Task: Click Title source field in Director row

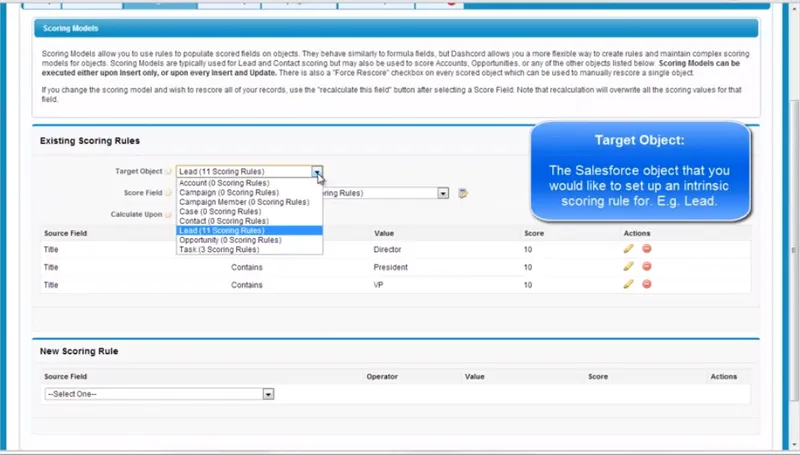Action: [x=51, y=249]
